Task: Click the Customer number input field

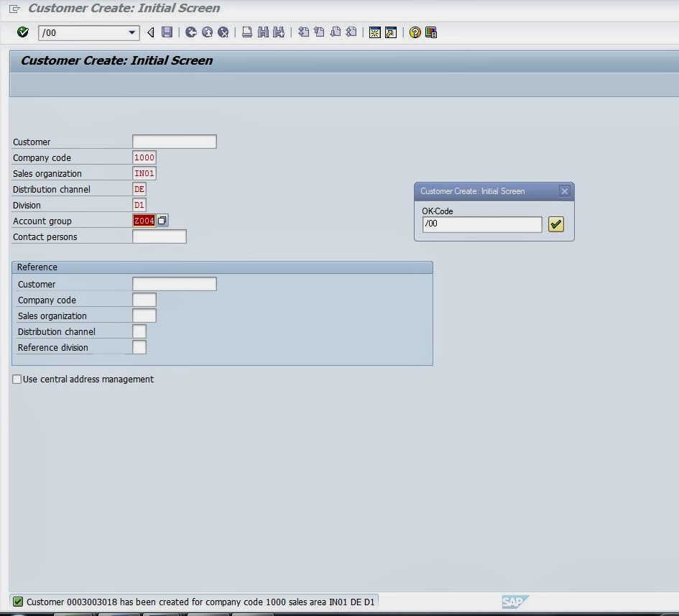Action: tap(174, 142)
